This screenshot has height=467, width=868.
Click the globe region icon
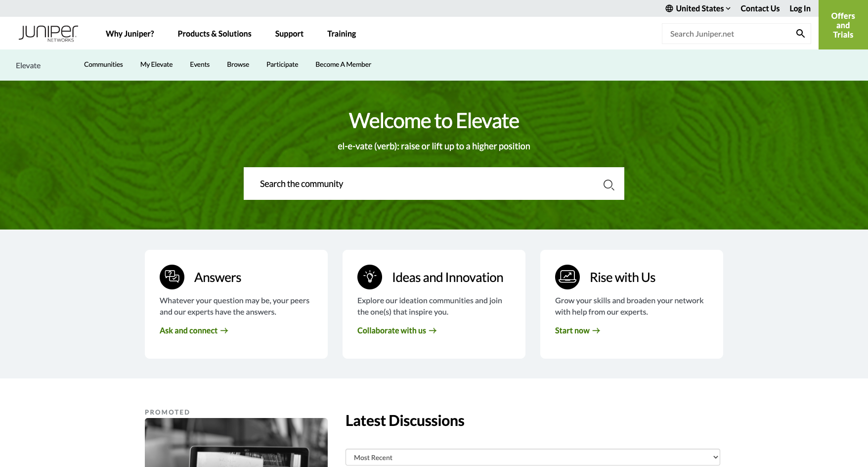(669, 8)
